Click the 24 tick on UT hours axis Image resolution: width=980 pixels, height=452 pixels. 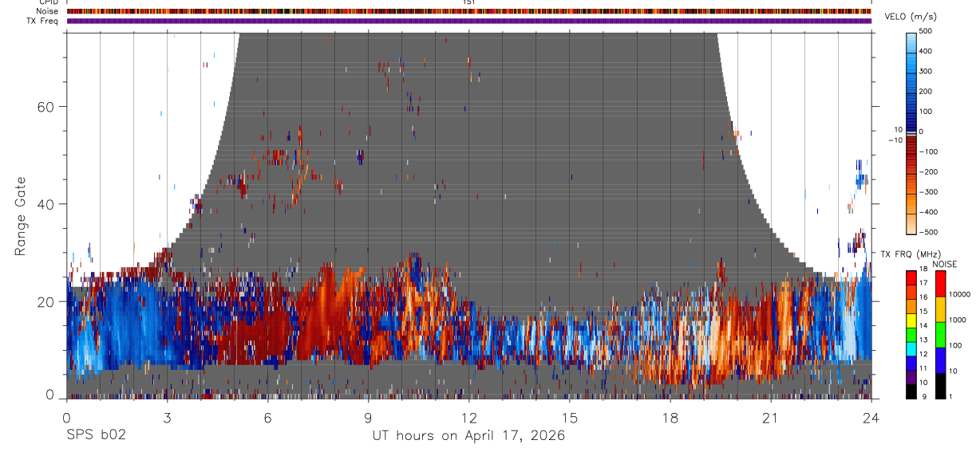point(871,417)
